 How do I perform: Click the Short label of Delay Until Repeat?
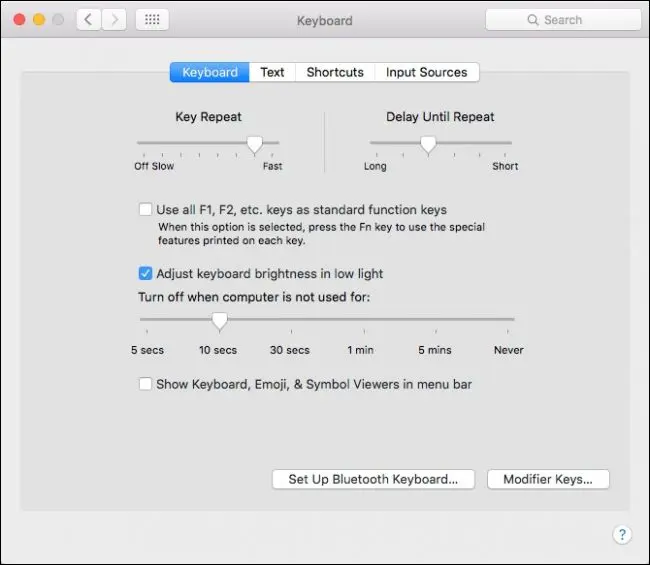click(505, 166)
